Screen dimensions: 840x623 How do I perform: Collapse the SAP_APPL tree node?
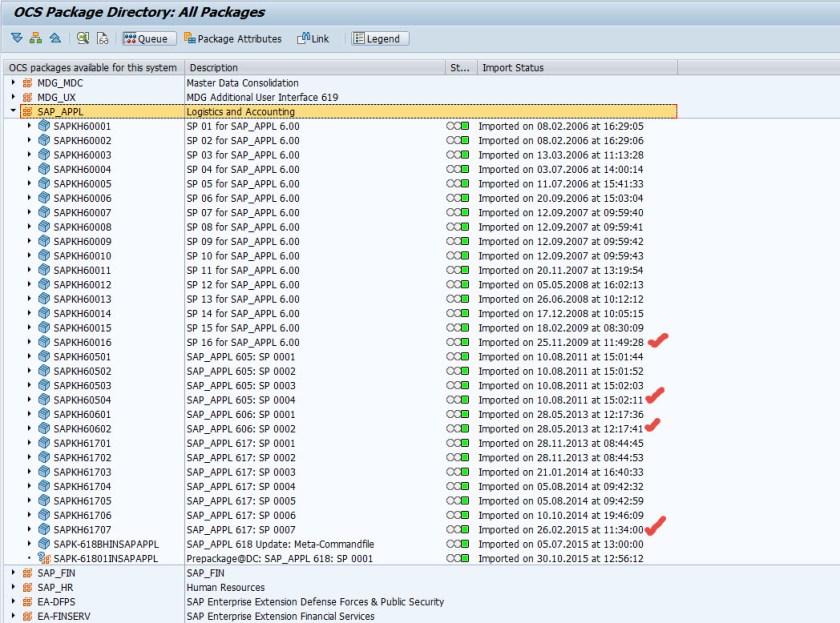[12, 112]
